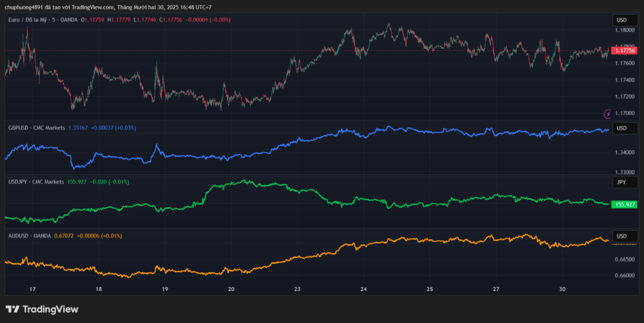The width and height of the screenshot is (644, 323).
Task: Open the USD currency selector in the AUDUSD pane
Action: [x=621, y=236]
